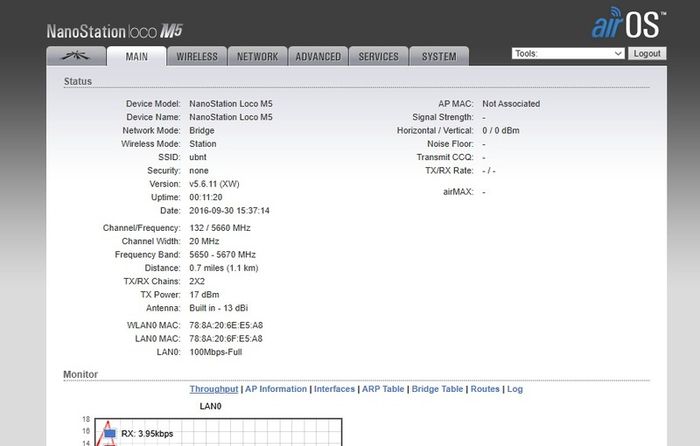
Task: Expand the Tools dropdown
Action: [x=568, y=54]
